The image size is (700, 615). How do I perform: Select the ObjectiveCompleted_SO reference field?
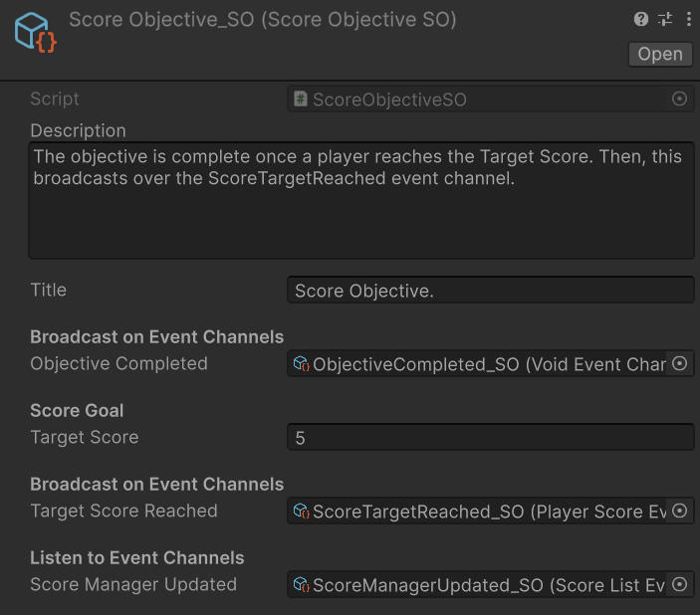(x=478, y=364)
